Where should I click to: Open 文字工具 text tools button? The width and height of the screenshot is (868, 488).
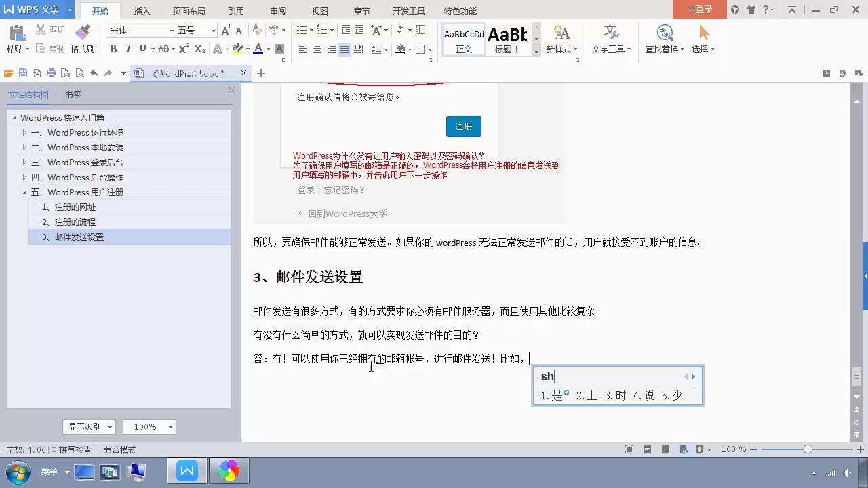pyautogui.click(x=611, y=39)
